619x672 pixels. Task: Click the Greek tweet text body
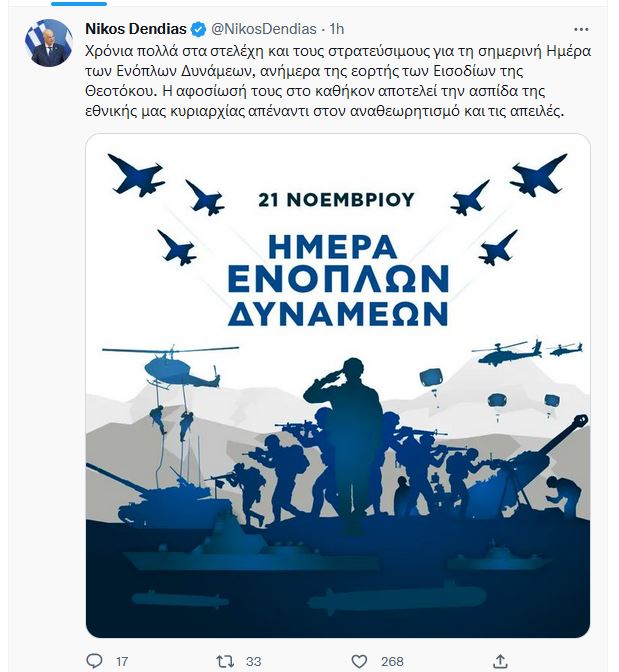pyautogui.click(x=338, y=81)
